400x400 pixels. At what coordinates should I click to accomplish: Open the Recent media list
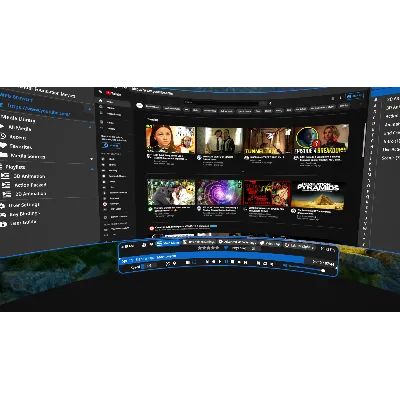click(17, 137)
